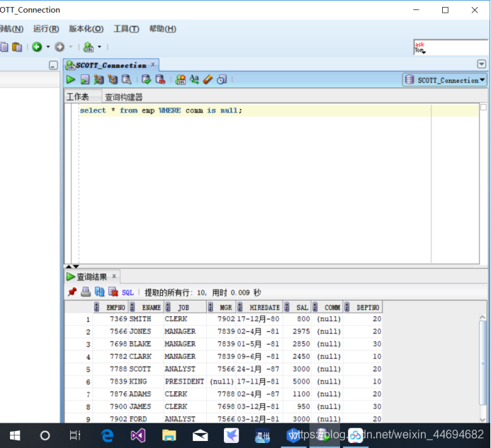
Task: Click the Copy icon in main toolbar
Action: pos(4,47)
